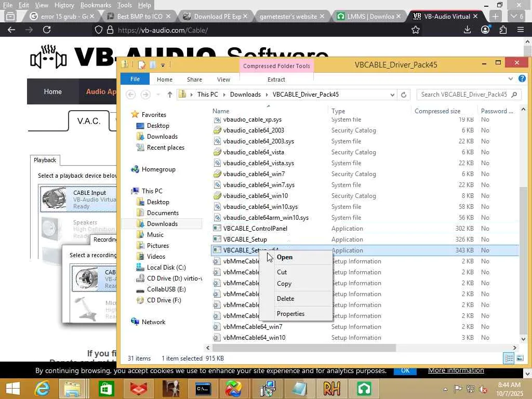Image resolution: width=532 pixels, height=399 pixels.
Task: Open Firefox History menu
Action: [64, 5]
